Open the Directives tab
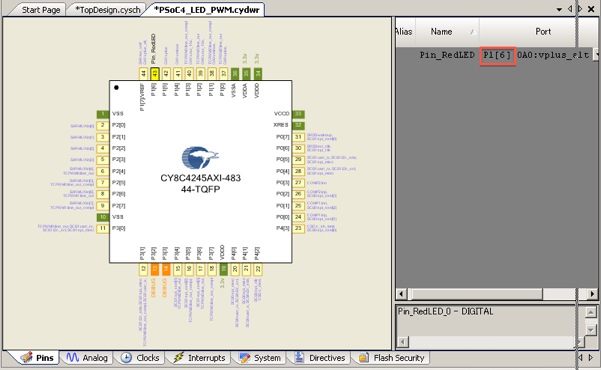The image size is (601, 370). (319, 358)
